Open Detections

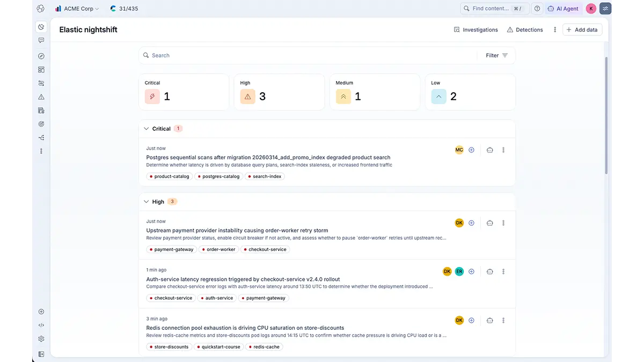[525, 30]
